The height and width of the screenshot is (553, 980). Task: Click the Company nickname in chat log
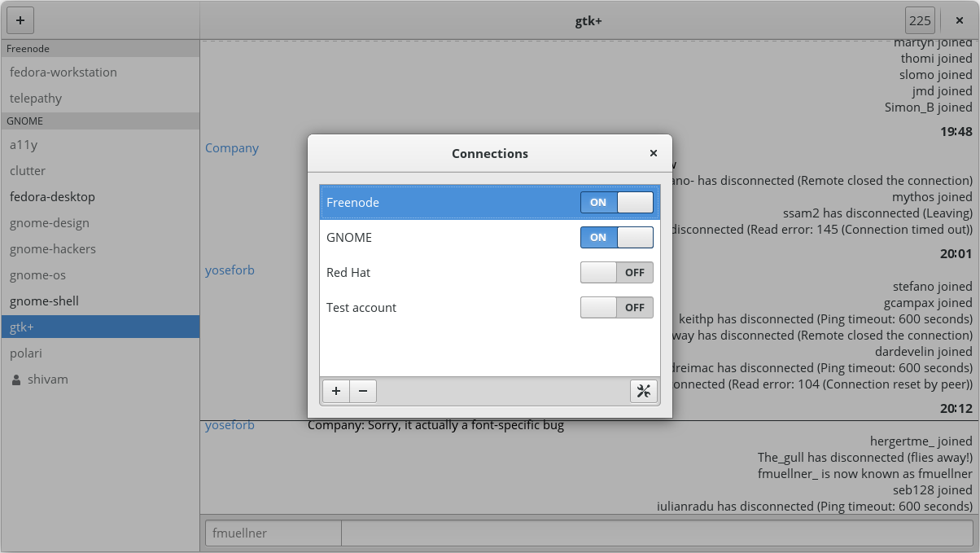pyautogui.click(x=232, y=147)
